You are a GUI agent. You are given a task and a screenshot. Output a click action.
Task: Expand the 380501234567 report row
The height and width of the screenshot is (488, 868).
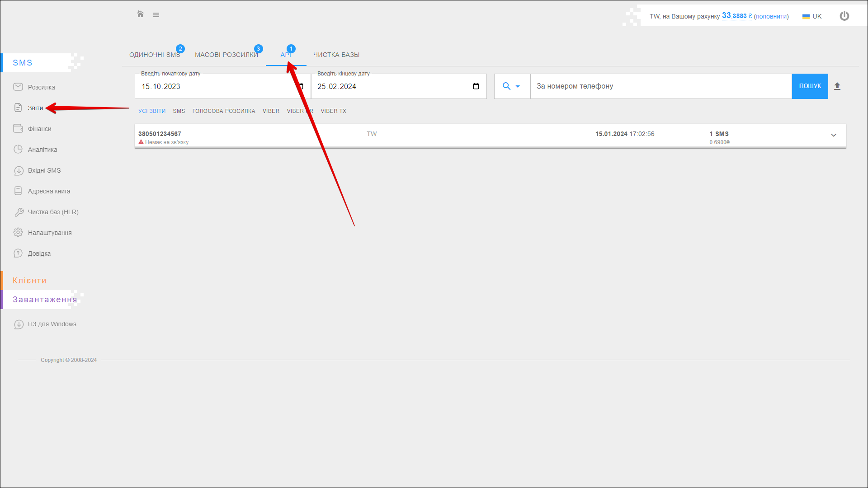point(833,135)
